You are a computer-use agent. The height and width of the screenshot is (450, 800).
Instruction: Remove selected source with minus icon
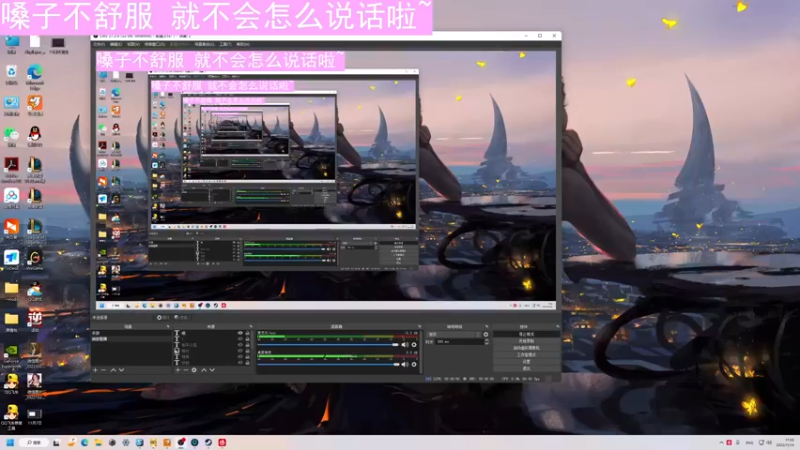(x=186, y=370)
